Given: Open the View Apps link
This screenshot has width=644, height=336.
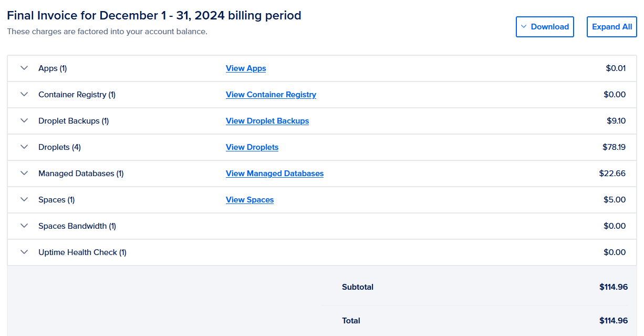Looking at the screenshot, I should coord(246,68).
